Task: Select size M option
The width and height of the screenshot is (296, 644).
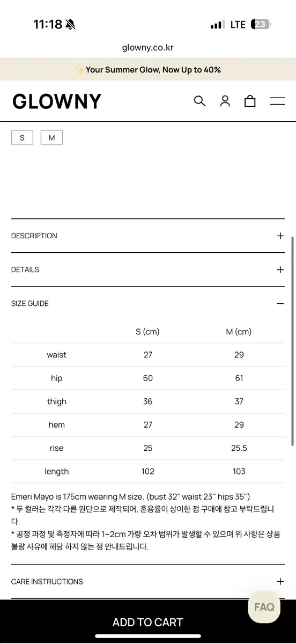Action: coord(52,137)
